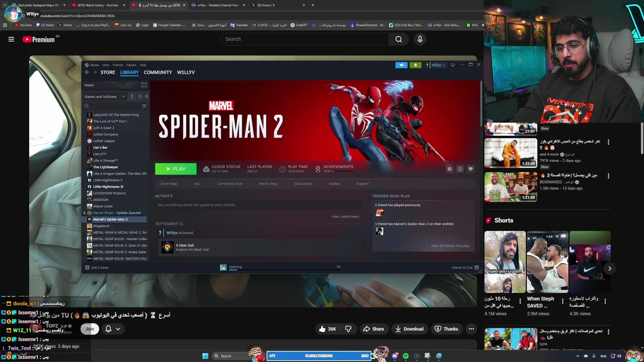
Task: Open a new browser tab with plus
Action: [312, 5]
